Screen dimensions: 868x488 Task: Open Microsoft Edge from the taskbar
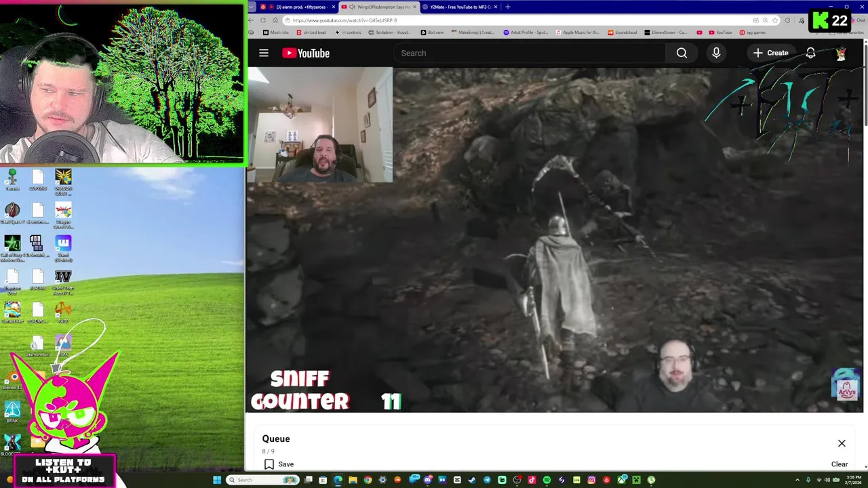point(338,480)
